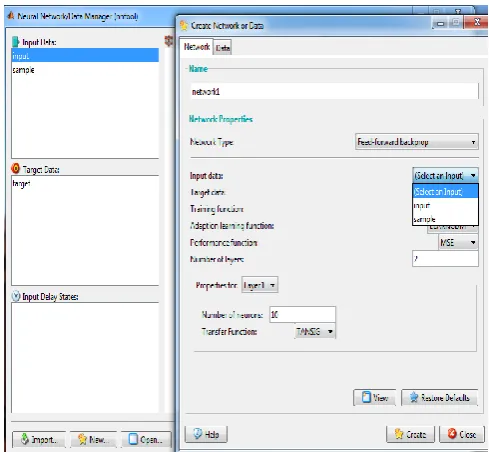Click the Input Data panel icon
489x452 pixels.
coord(16,42)
